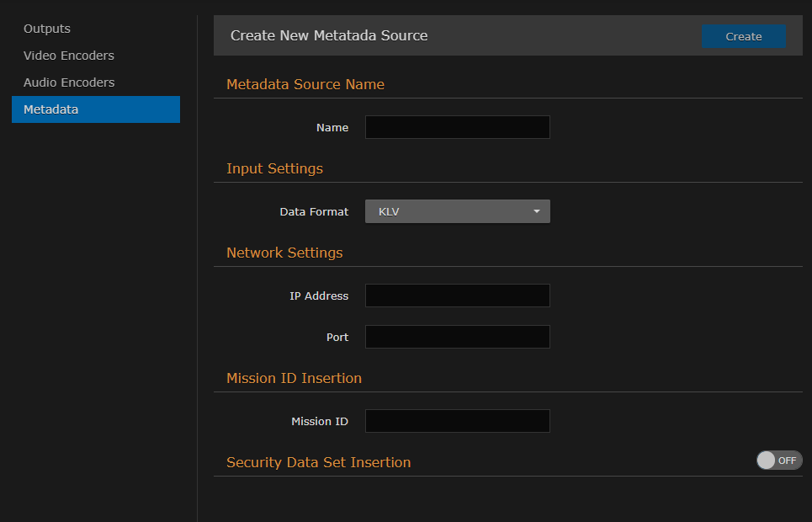The height and width of the screenshot is (522, 812).
Task: Click the Data Format dropdown arrow
Action: point(536,211)
